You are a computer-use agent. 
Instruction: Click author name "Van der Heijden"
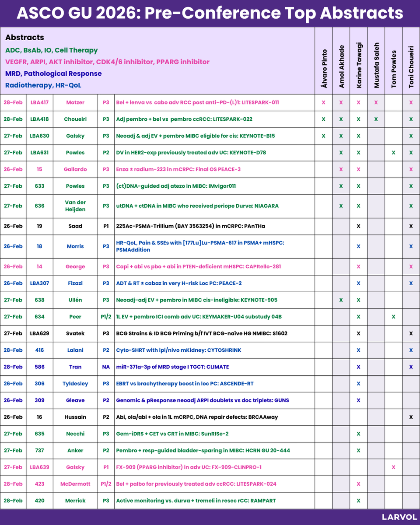[x=75, y=206]
